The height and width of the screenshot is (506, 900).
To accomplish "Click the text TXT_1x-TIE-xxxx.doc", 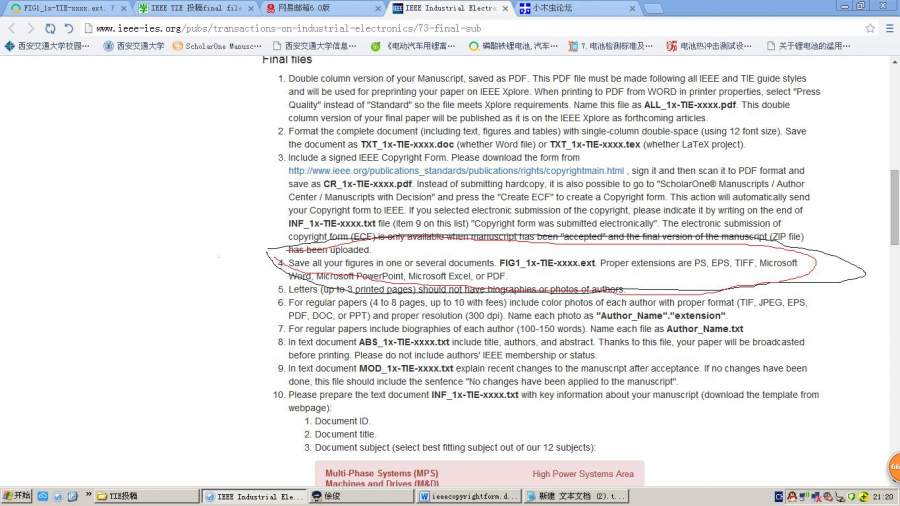I will coord(407,145).
